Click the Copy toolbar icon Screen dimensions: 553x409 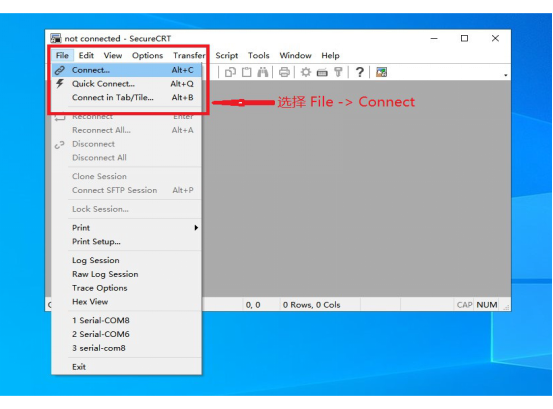click(230, 72)
